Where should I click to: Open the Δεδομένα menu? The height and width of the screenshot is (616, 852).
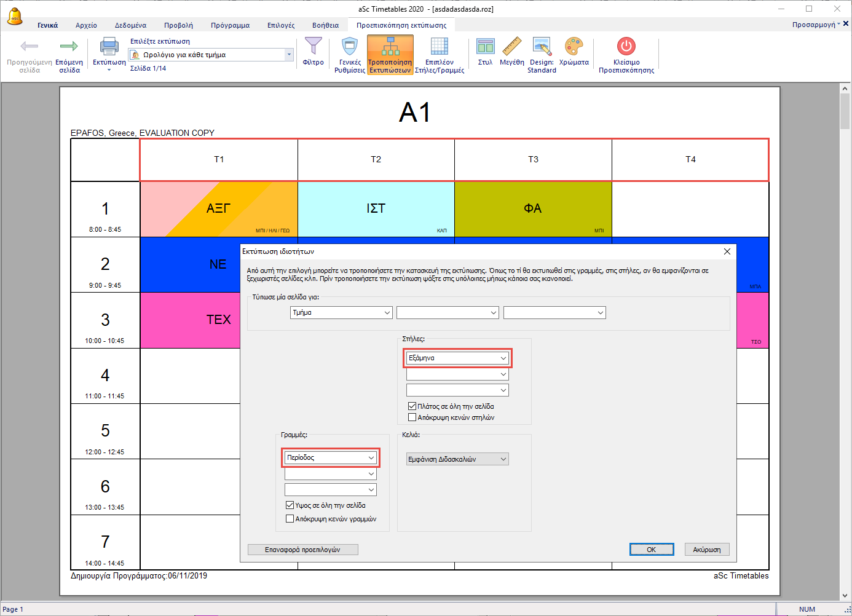click(130, 25)
